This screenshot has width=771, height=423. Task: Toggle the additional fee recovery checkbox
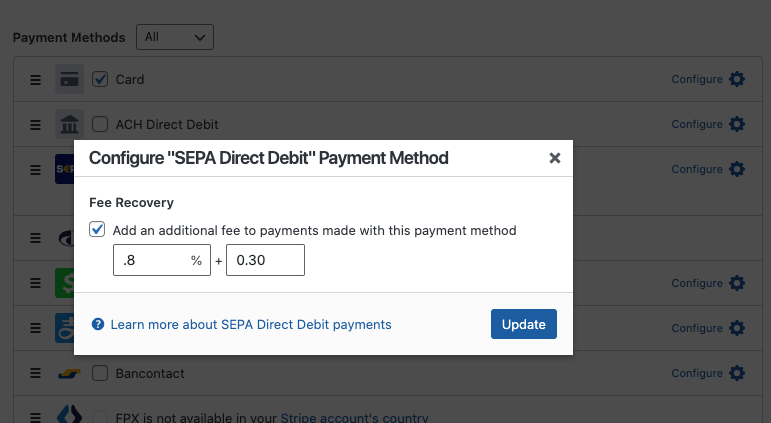[x=97, y=230]
